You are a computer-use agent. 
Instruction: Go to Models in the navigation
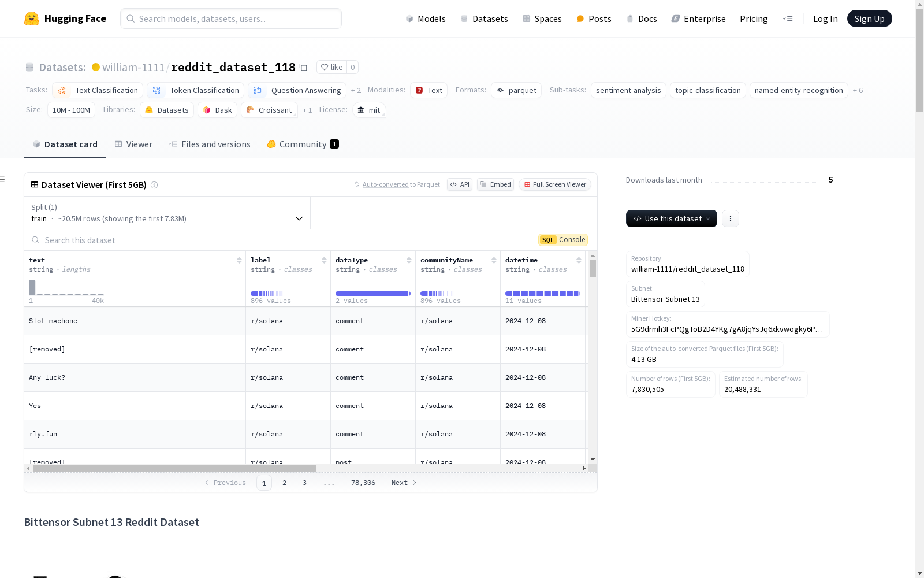(x=426, y=18)
